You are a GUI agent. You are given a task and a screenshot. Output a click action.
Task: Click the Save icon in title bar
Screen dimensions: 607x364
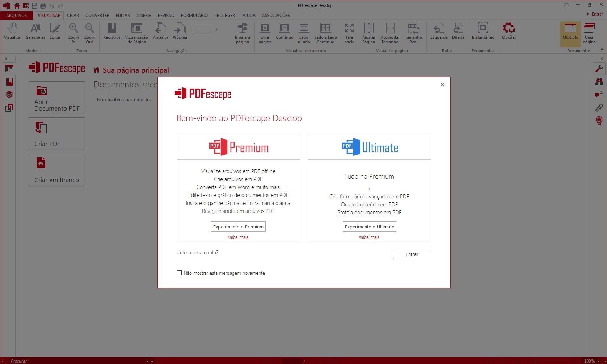(34, 5)
